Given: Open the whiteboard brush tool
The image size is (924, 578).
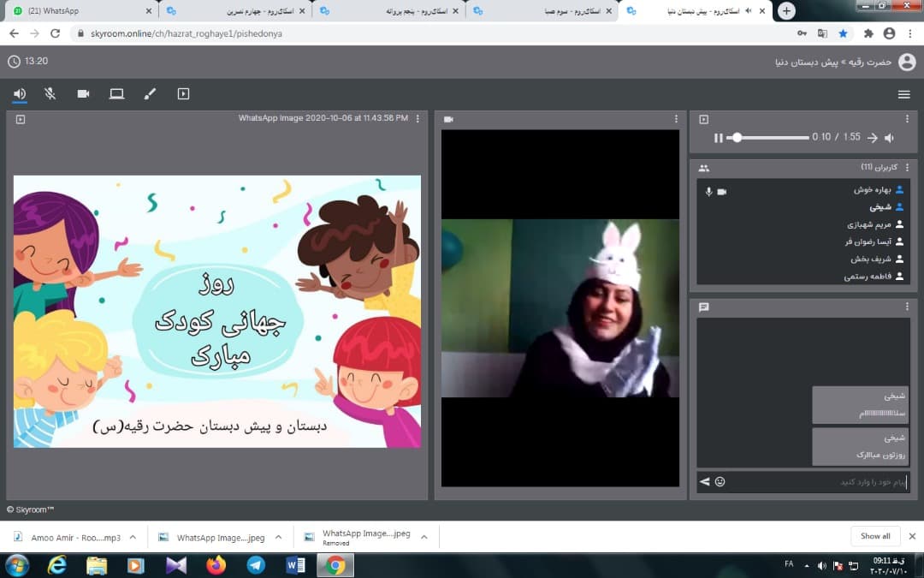Looking at the screenshot, I should (x=150, y=94).
